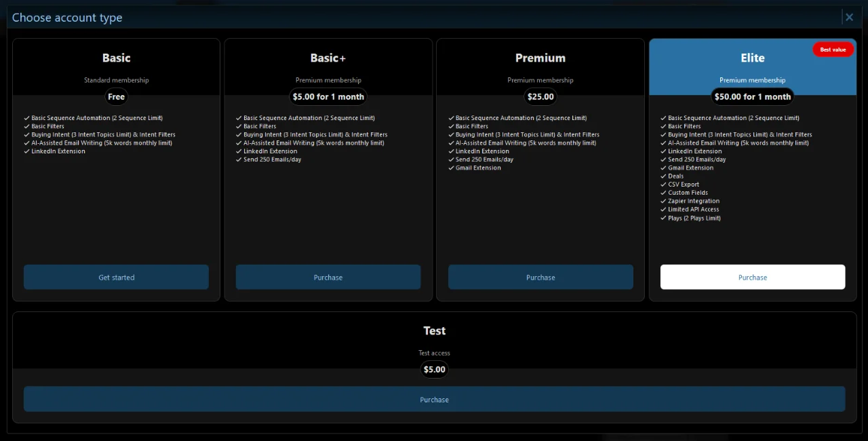Click the checkmark beside Zapier Integration
868x441 pixels.
[663, 201]
